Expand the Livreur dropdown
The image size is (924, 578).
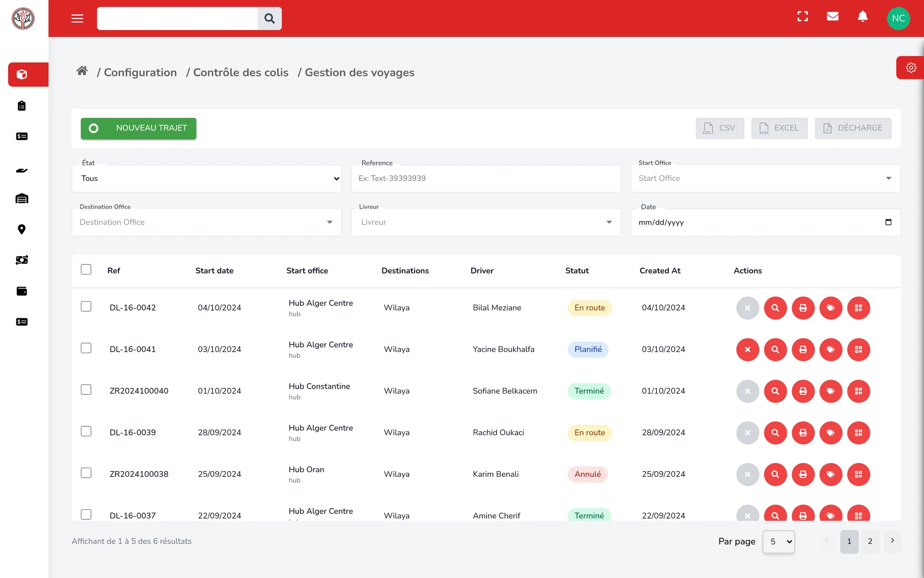click(486, 223)
